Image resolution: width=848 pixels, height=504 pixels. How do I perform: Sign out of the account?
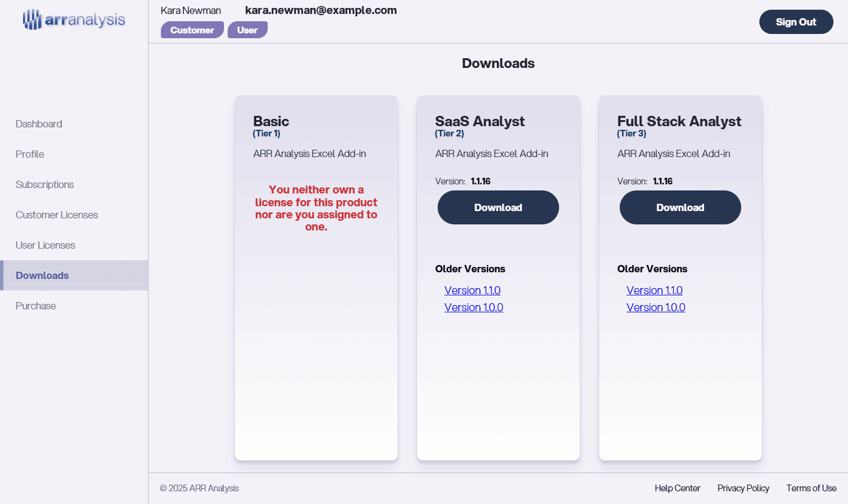(796, 21)
